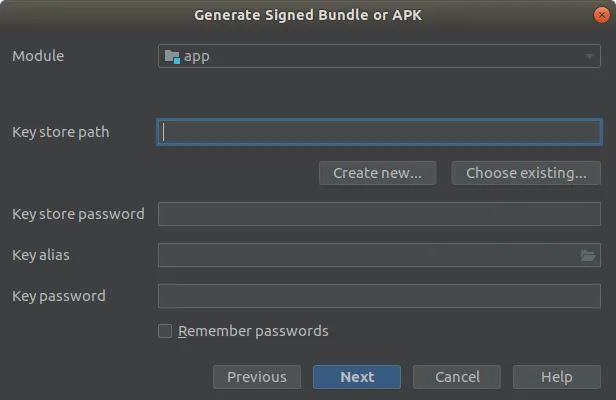Go back with the Previous button
The image size is (616, 400).
coord(257,377)
